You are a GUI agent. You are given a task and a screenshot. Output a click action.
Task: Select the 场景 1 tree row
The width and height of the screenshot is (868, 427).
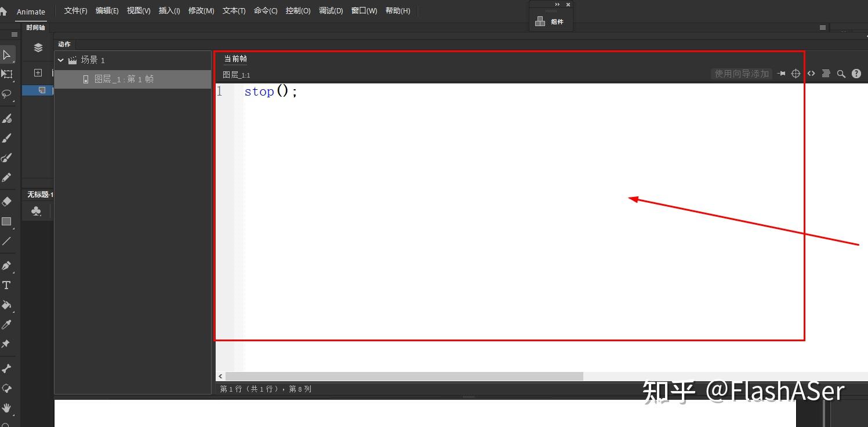pyautogui.click(x=133, y=60)
